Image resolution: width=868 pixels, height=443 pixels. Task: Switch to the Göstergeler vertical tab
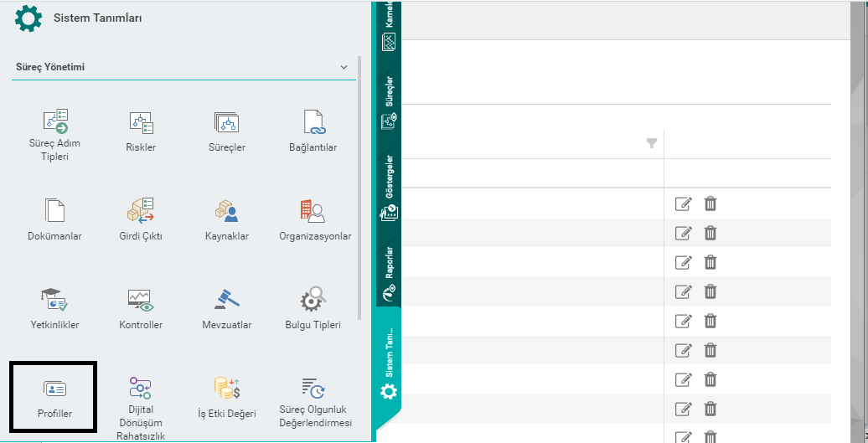(x=389, y=187)
